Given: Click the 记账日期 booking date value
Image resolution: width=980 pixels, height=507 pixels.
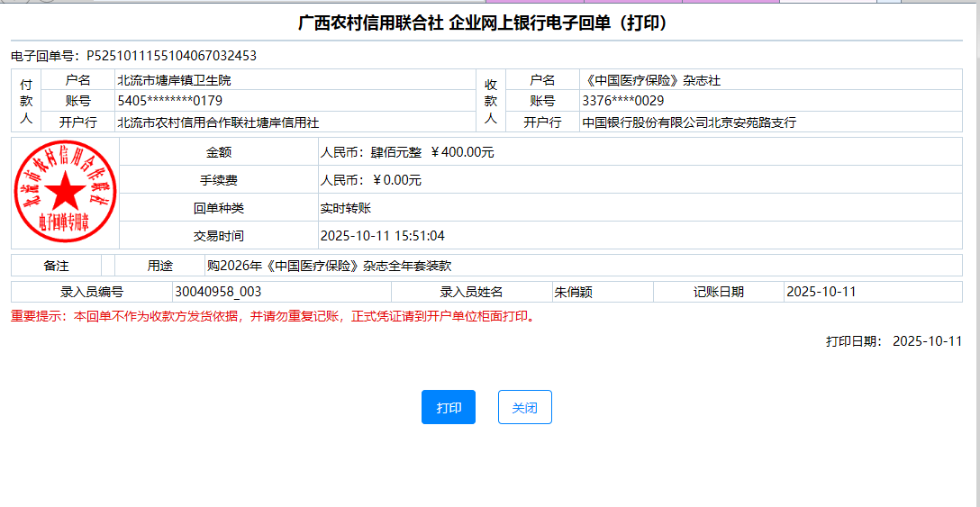Looking at the screenshot, I should click(821, 292).
